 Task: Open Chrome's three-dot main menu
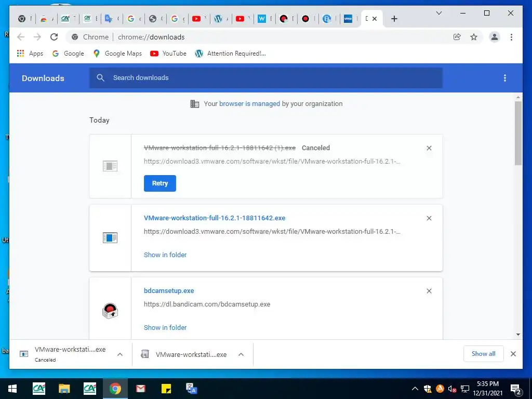coord(511,37)
